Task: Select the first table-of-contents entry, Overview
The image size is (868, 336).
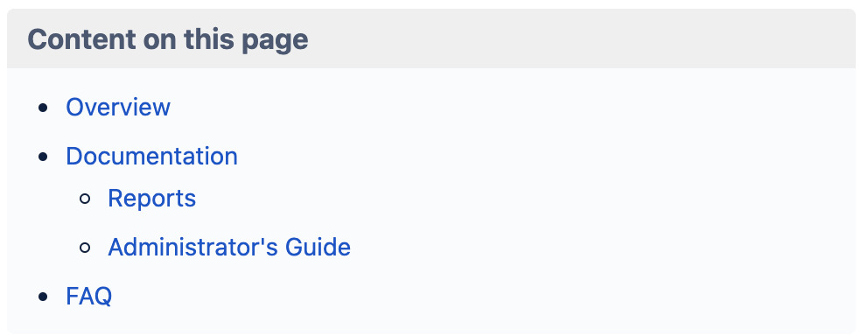Action: click(118, 107)
